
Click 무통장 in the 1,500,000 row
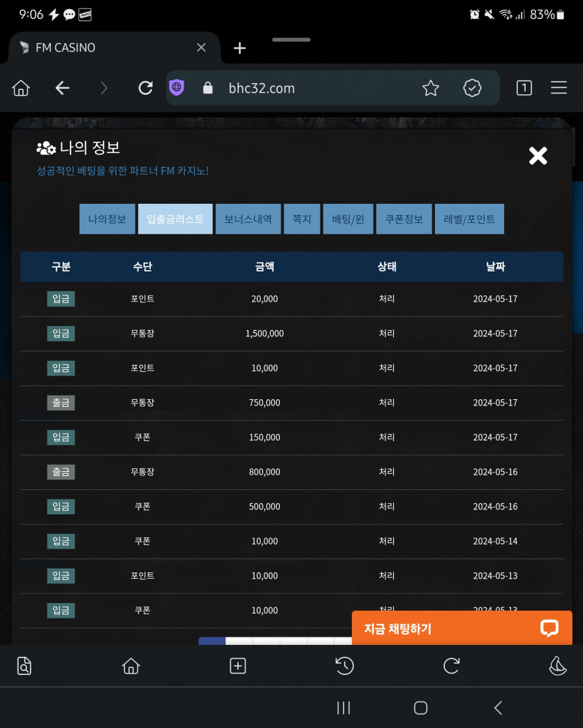[x=142, y=334]
